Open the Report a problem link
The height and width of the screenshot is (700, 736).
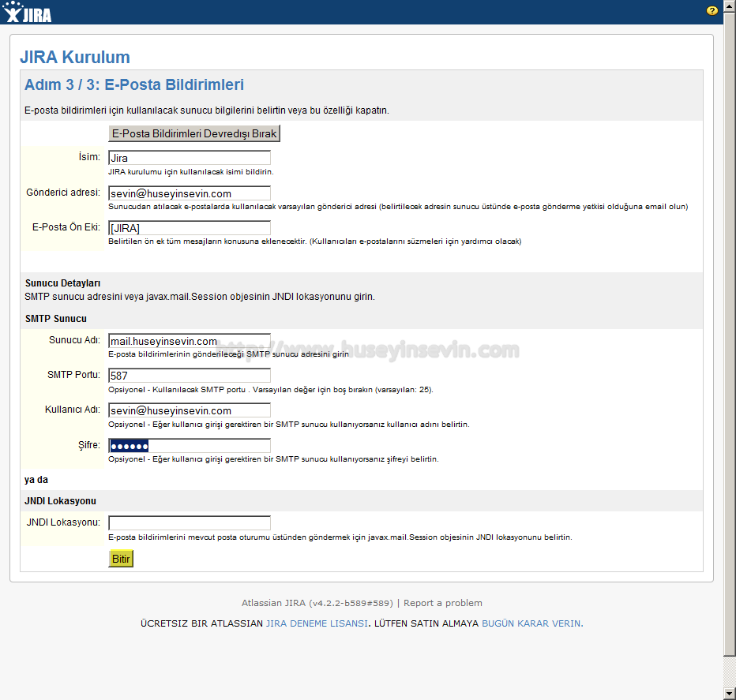[x=443, y=603]
